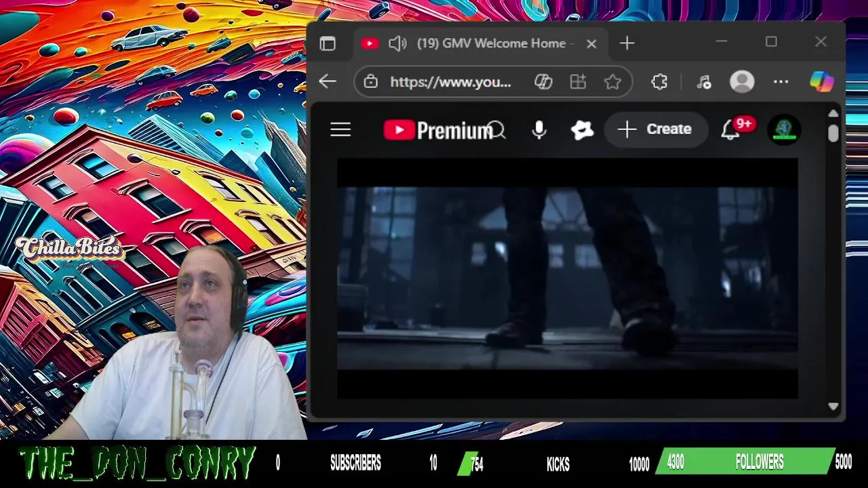Click the YouTube URL address field
The height and width of the screenshot is (488, 868).
tap(450, 82)
